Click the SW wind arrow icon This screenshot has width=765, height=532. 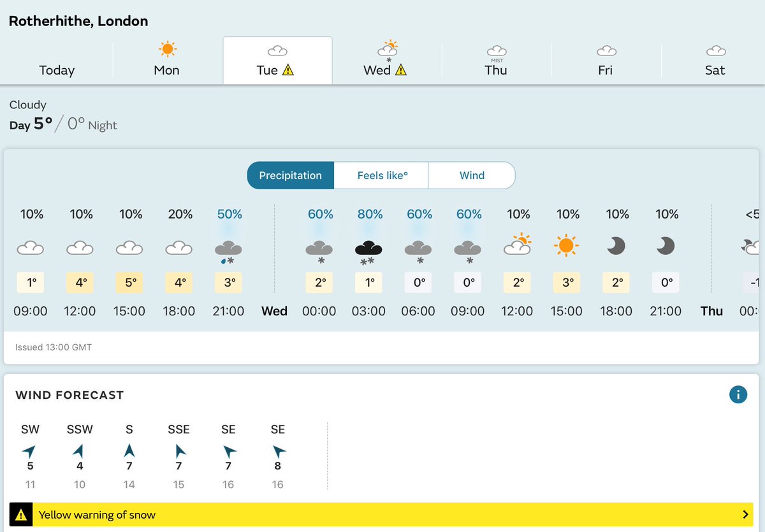pos(30,451)
